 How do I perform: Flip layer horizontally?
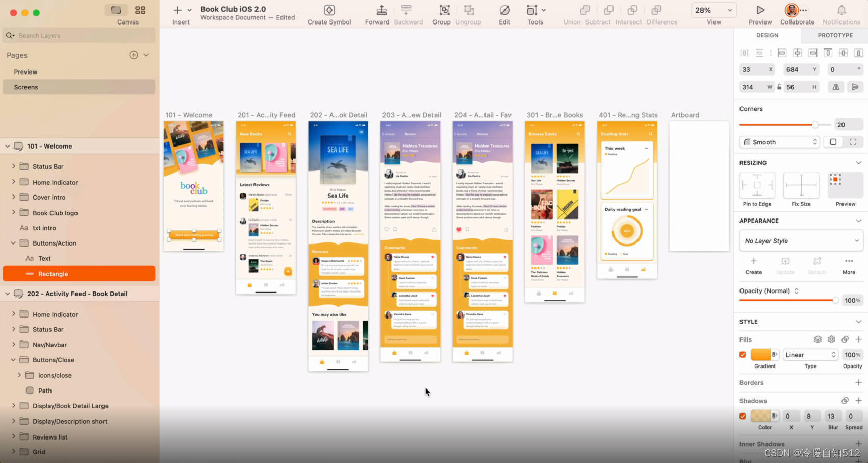[x=836, y=87]
